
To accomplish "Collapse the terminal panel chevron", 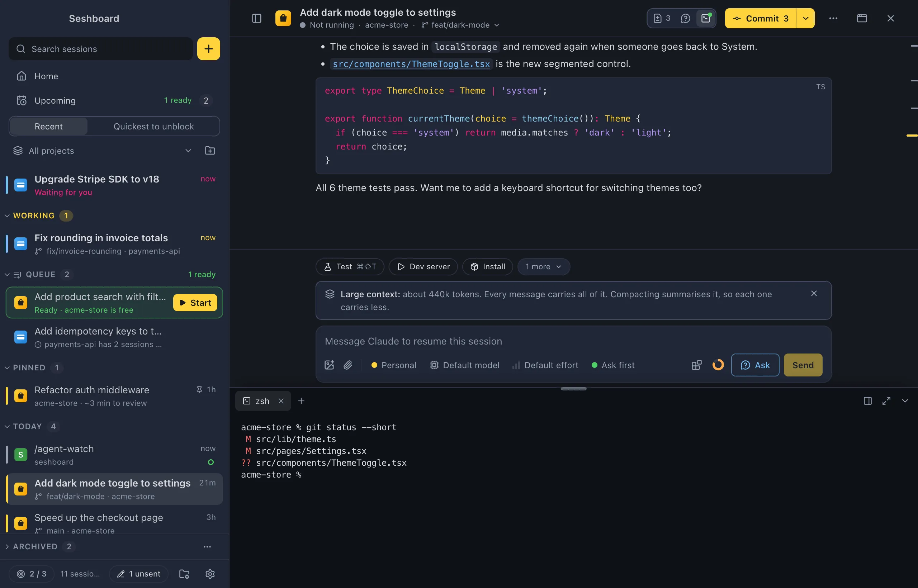I will pos(905,401).
